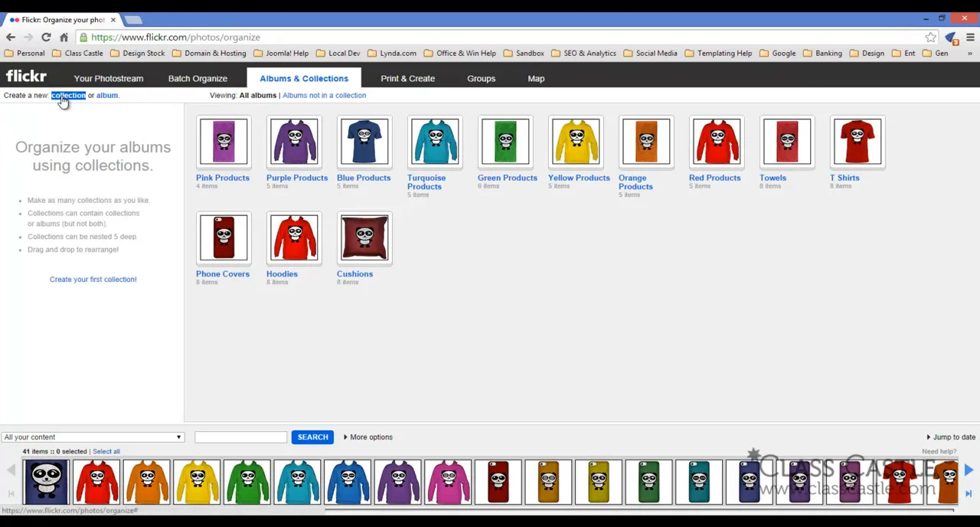Jump to end of photo strip
Image resolution: width=980 pixels, height=527 pixels.
coord(969,494)
